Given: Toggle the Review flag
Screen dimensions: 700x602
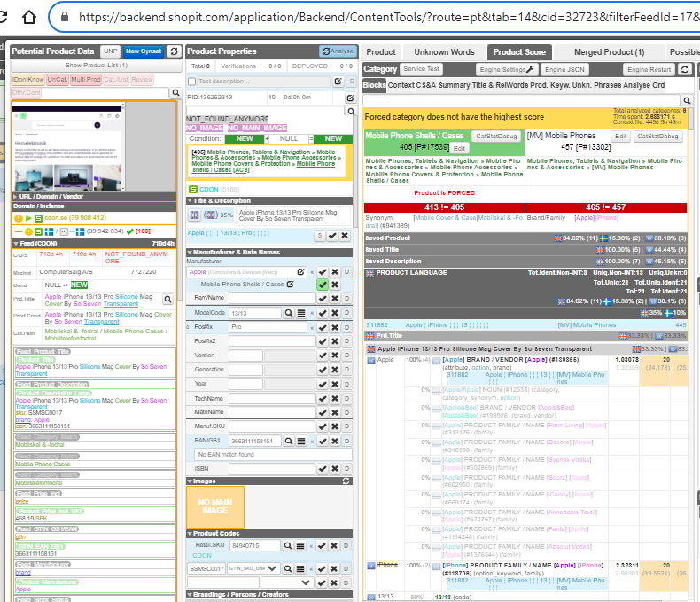Looking at the screenshot, I should 142,80.
